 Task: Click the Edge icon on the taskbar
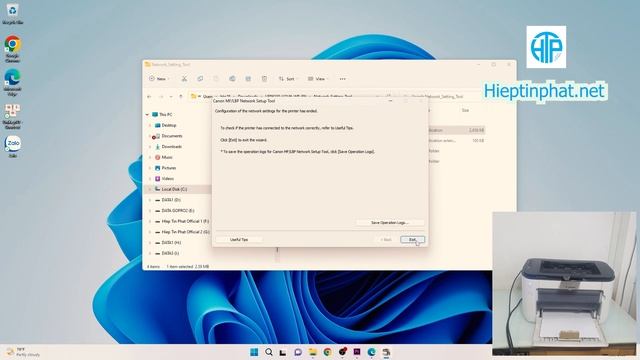point(371,352)
